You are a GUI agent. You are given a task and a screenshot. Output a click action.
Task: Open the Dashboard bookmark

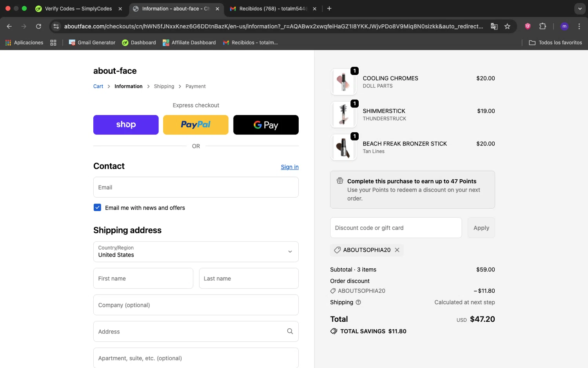click(x=139, y=42)
